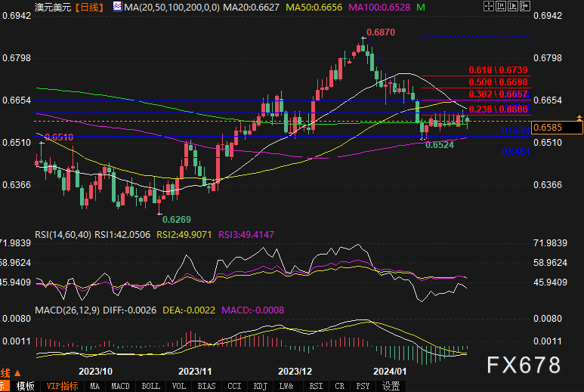Click the MA indicator settings icon
The width and height of the screenshot is (584, 392).
tap(117, 7)
